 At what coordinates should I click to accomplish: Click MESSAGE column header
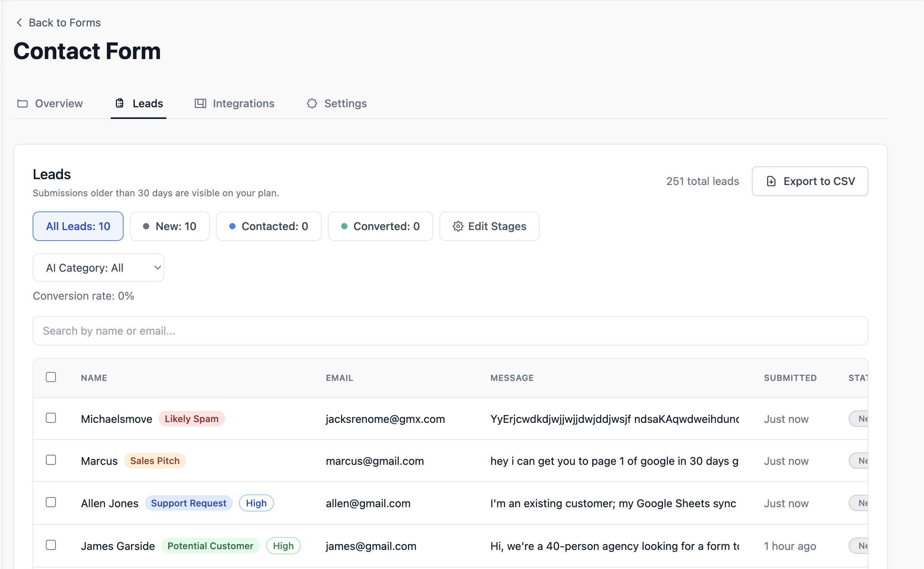512,378
